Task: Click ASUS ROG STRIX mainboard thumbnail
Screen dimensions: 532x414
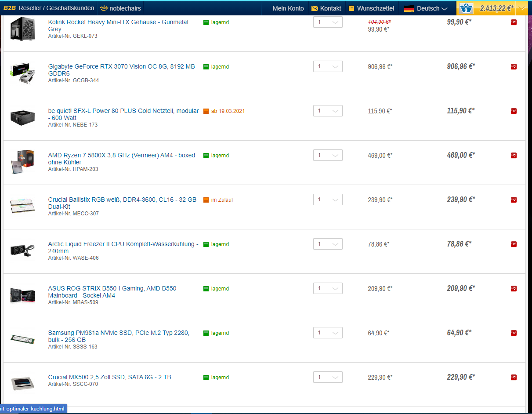Action: coord(22,295)
